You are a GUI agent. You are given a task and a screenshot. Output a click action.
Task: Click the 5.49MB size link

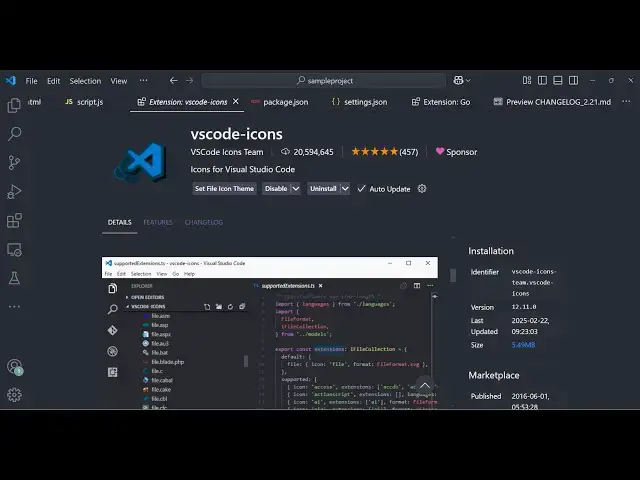click(x=523, y=345)
